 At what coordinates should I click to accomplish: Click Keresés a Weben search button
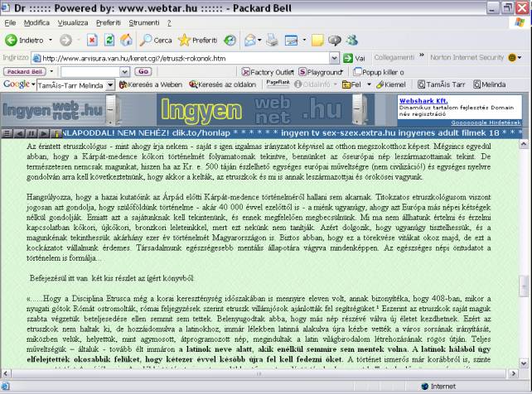click(151, 84)
